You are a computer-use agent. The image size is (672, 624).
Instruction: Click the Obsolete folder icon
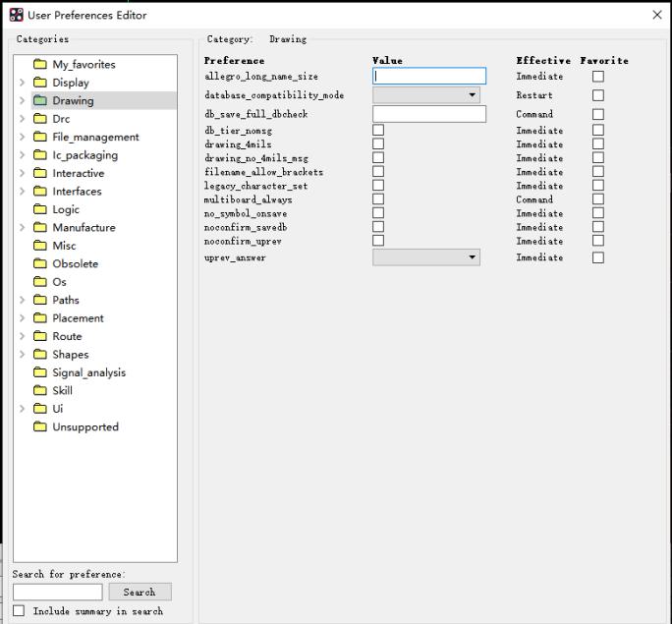[x=40, y=263]
